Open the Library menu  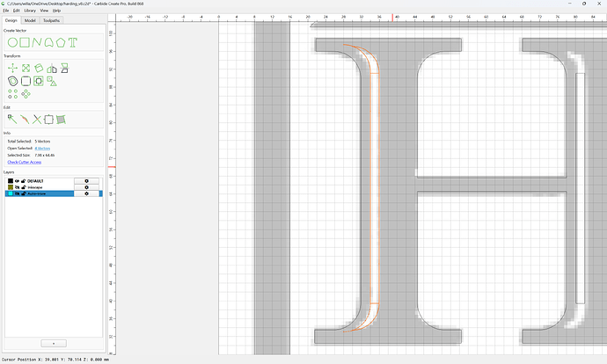tap(30, 11)
